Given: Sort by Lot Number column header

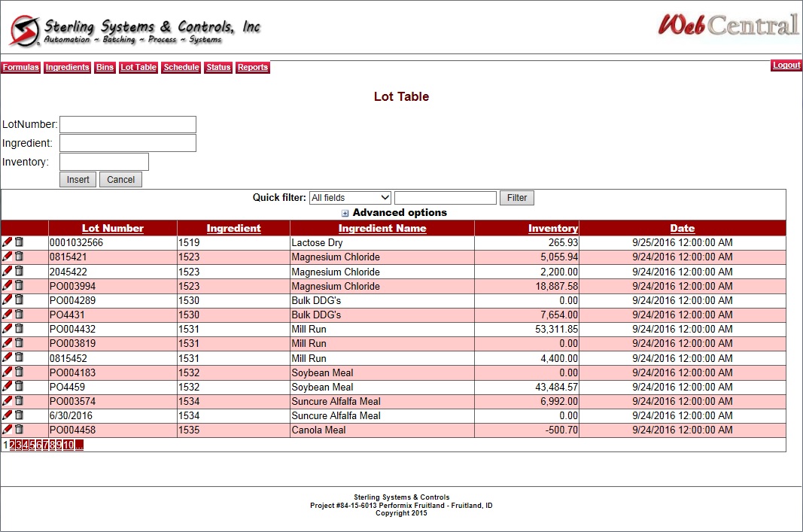Looking at the screenshot, I should pos(113,228).
